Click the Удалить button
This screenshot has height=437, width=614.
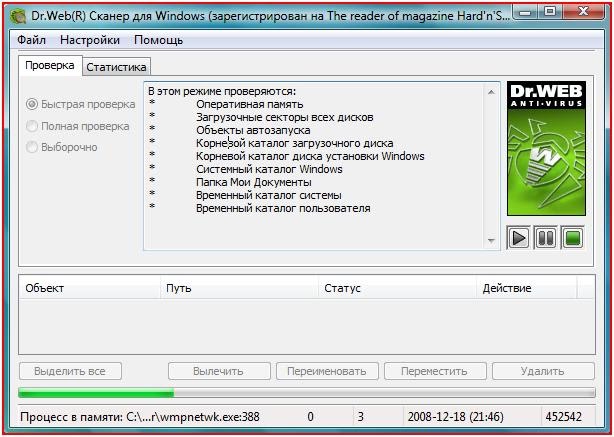pyautogui.click(x=543, y=371)
